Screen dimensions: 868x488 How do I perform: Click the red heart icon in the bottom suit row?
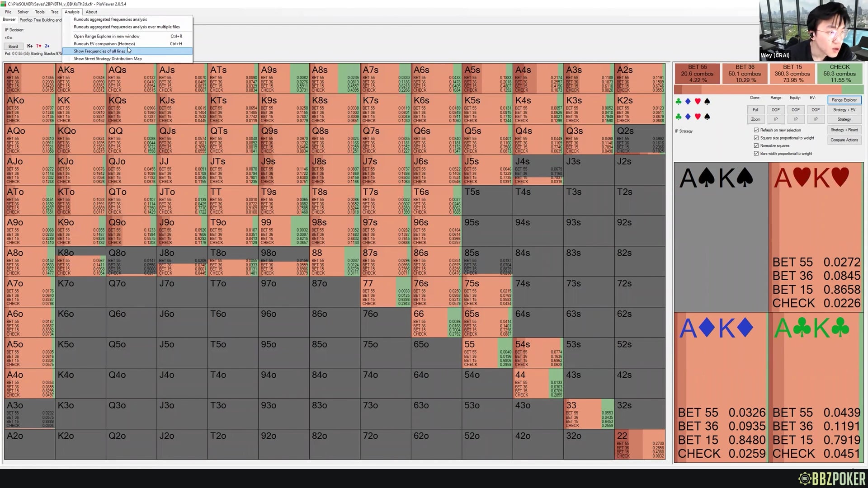[x=698, y=117]
